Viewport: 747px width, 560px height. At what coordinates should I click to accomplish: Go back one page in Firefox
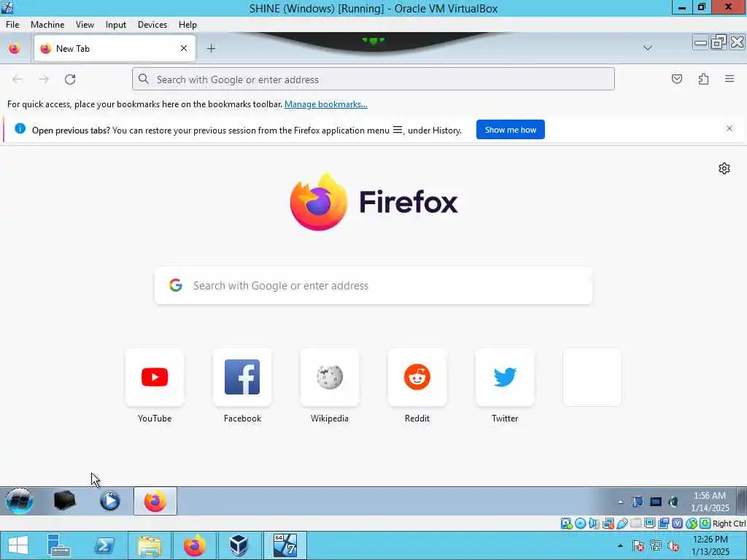[x=18, y=79]
